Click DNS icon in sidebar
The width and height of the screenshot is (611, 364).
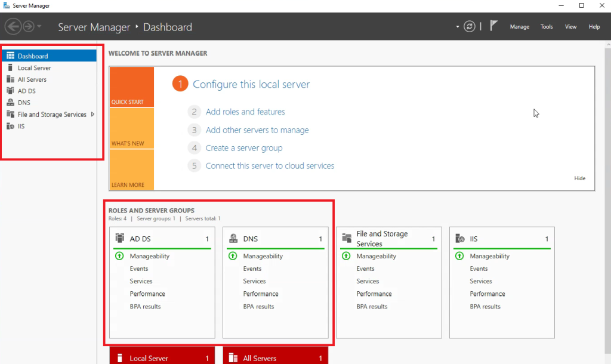11,102
